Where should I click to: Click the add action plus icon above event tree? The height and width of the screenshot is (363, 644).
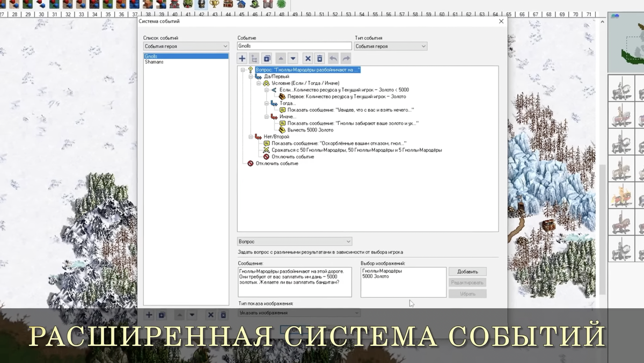[242, 59]
